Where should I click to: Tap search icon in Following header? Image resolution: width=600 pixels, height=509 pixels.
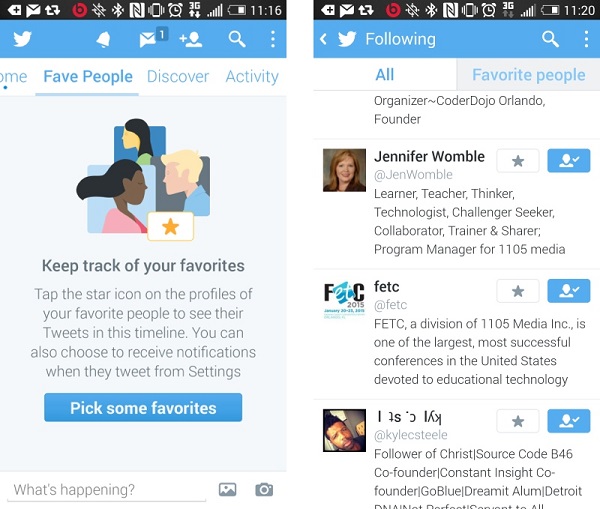(x=550, y=39)
